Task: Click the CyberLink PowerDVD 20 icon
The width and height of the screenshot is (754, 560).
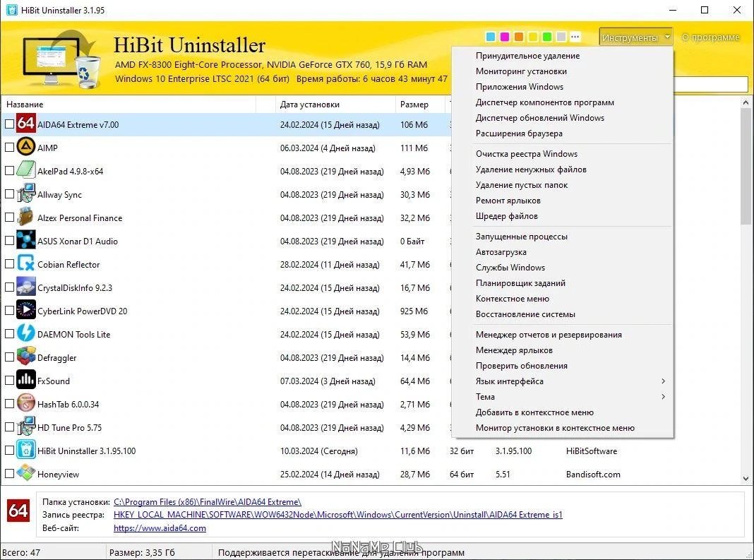Action: [25, 310]
